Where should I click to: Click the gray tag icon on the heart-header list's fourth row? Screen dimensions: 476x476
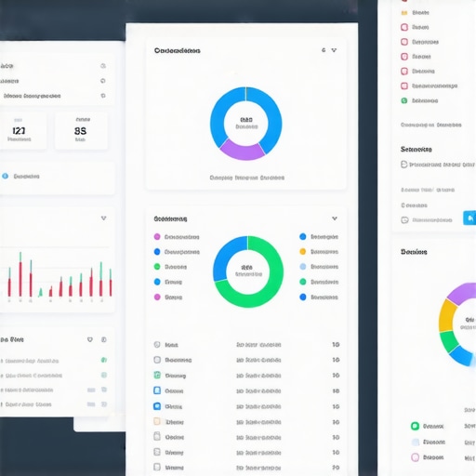coord(104,404)
